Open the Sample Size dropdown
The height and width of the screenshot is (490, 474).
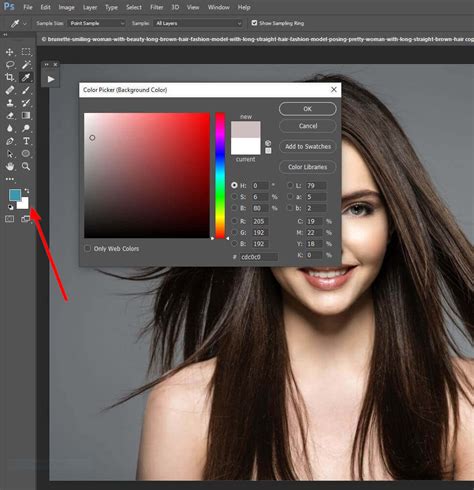tap(97, 23)
